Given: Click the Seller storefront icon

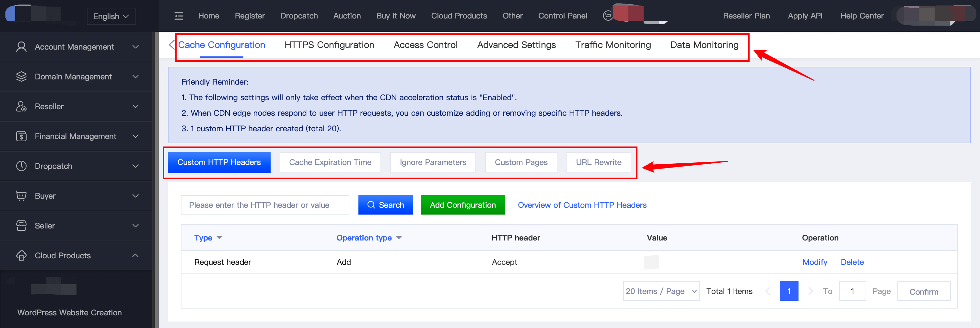Looking at the screenshot, I should click(x=21, y=226).
